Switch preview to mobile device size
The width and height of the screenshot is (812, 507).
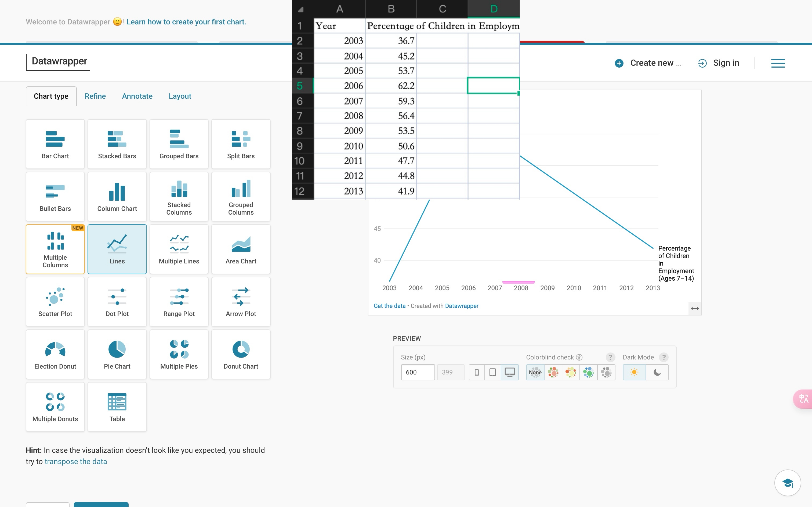pos(477,372)
